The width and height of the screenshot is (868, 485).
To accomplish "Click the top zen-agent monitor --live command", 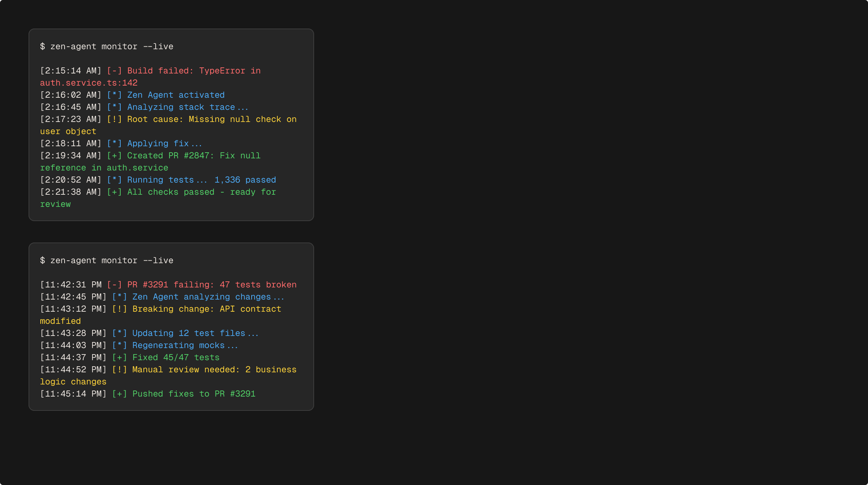I will [111, 46].
